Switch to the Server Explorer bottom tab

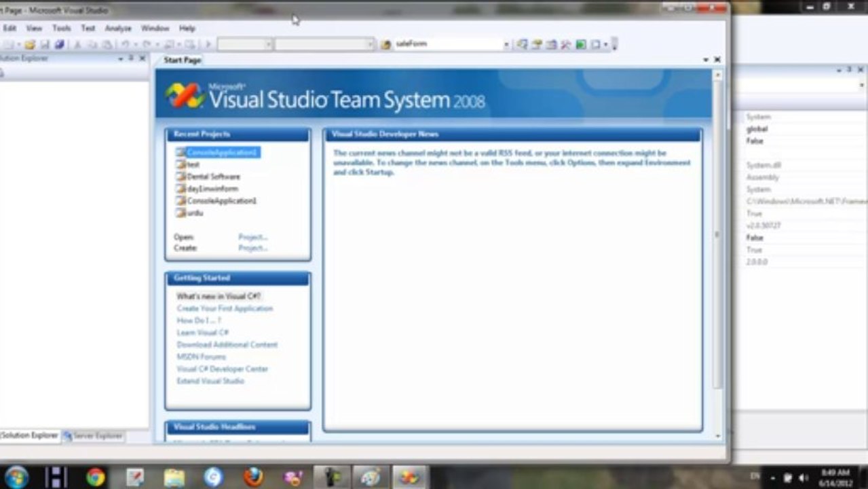click(x=93, y=435)
